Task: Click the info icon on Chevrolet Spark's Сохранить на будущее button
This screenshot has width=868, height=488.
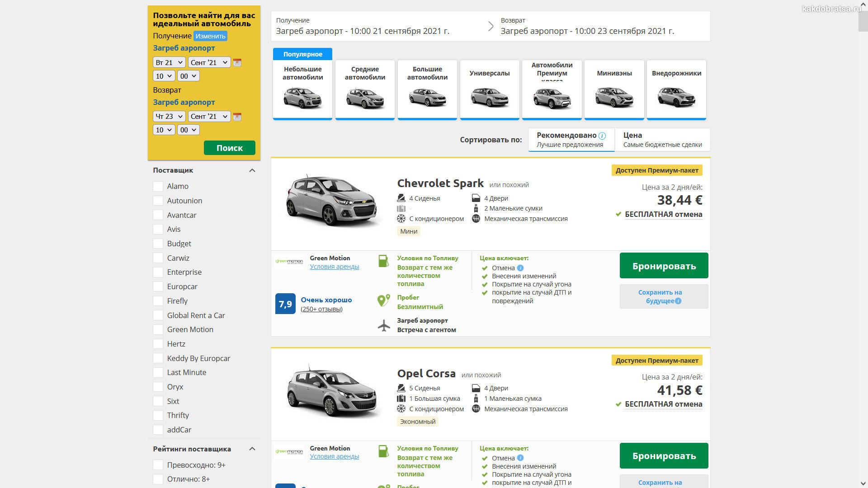Action: (x=678, y=301)
